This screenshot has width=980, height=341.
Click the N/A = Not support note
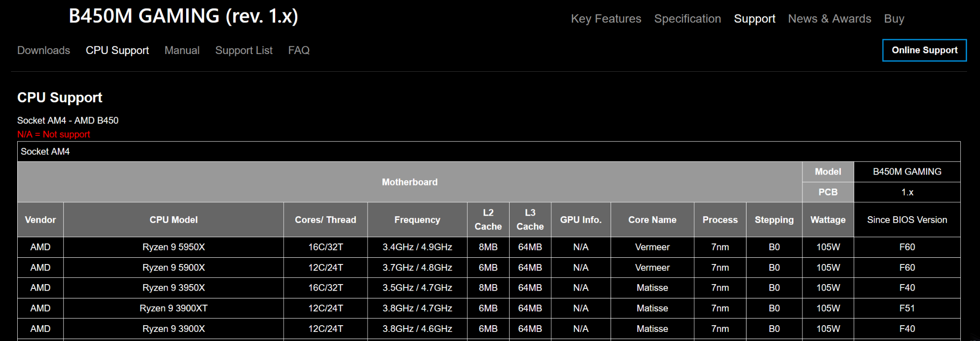pyautogui.click(x=54, y=134)
